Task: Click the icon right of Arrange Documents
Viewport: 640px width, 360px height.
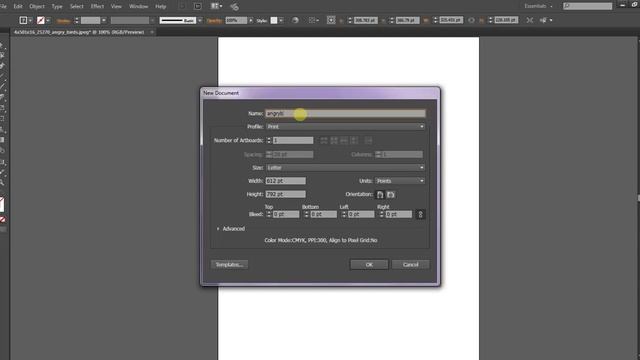Action: [234, 7]
